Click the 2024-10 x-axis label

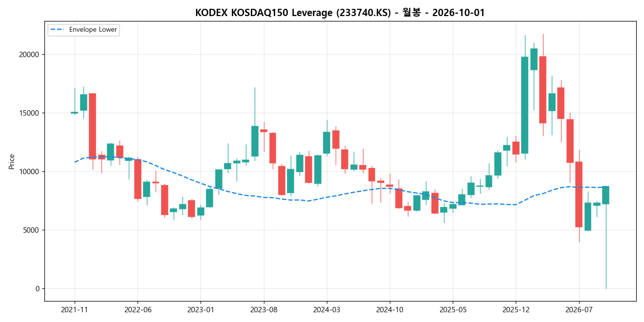(x=390, y=309)
